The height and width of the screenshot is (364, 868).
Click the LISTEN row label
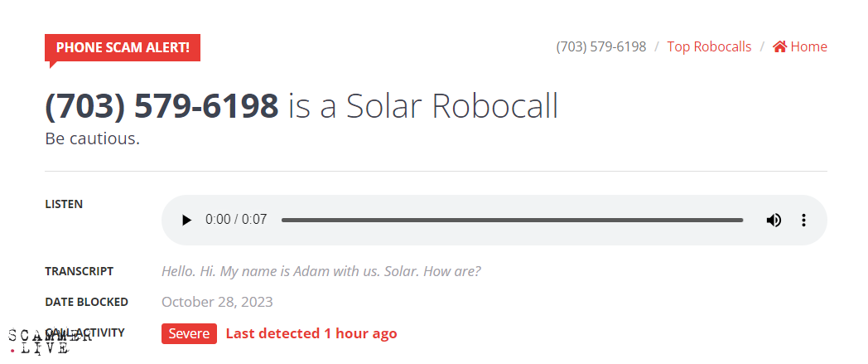tap(64, 204)
